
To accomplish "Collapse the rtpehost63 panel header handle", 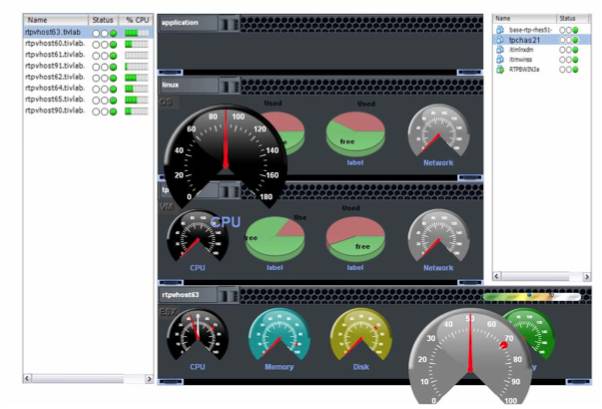I will tap(228, 295).
